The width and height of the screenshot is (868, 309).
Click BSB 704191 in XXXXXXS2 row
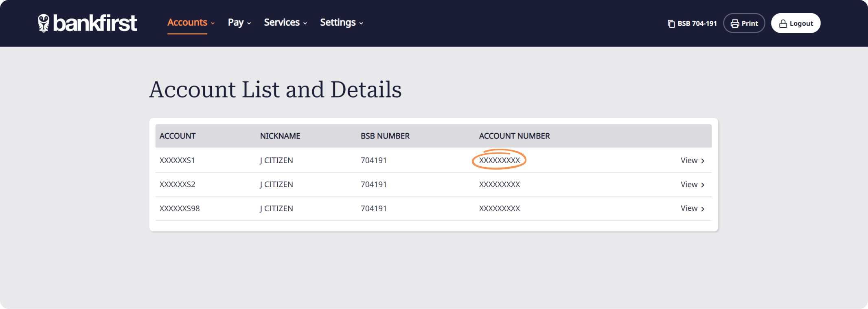(x=374, y=184)
